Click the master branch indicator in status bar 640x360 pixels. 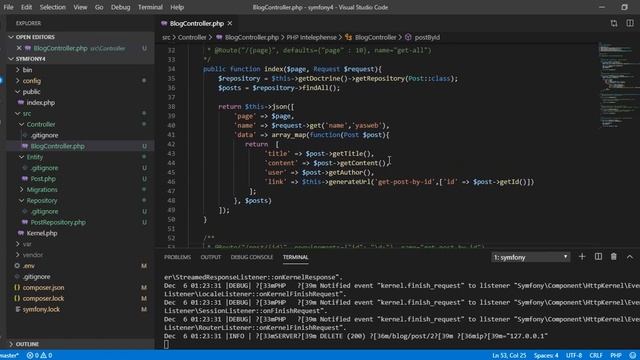point(10,356)
